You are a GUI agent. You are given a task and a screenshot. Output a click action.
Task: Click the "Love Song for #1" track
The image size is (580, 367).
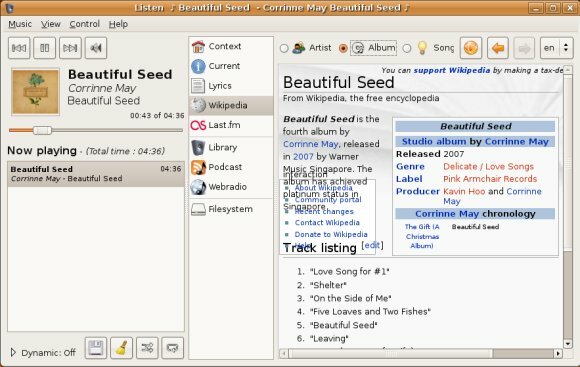coord(350,272)
